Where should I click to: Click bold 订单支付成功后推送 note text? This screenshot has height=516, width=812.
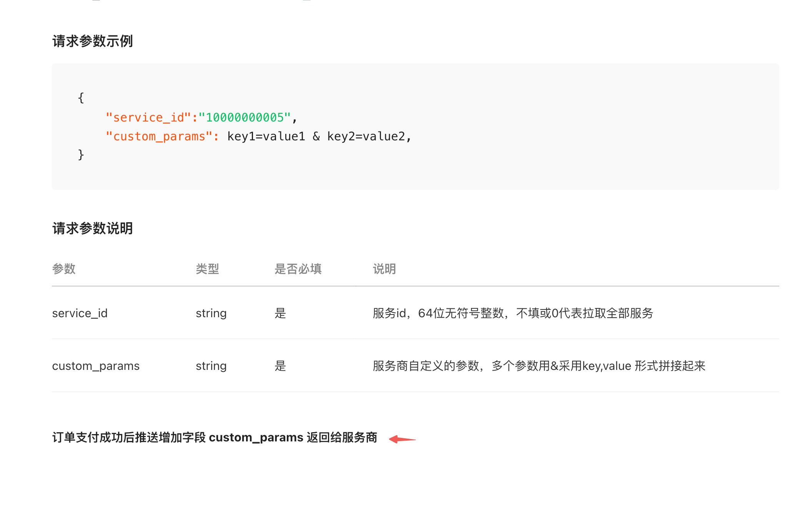pos(215,438)
